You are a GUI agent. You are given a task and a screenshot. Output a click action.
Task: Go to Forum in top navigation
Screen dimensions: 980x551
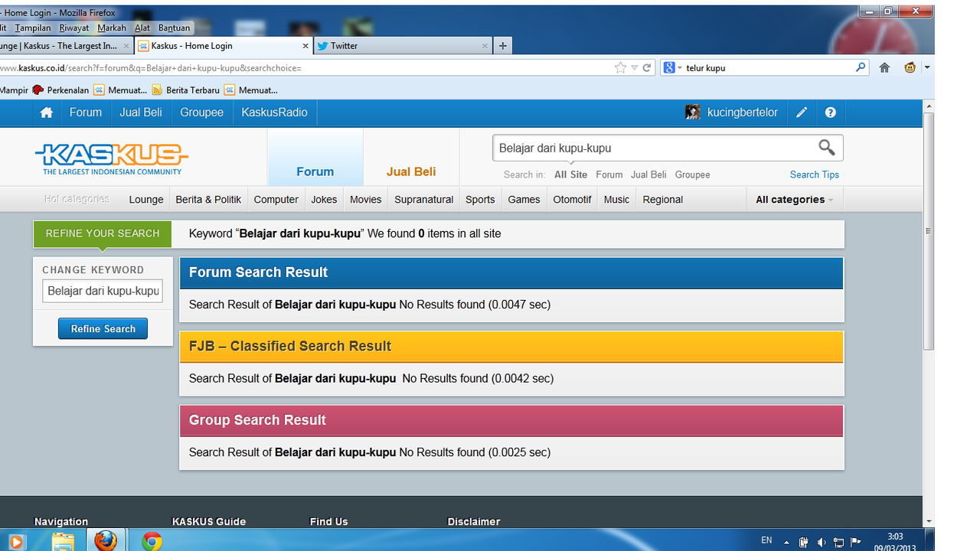85,112
